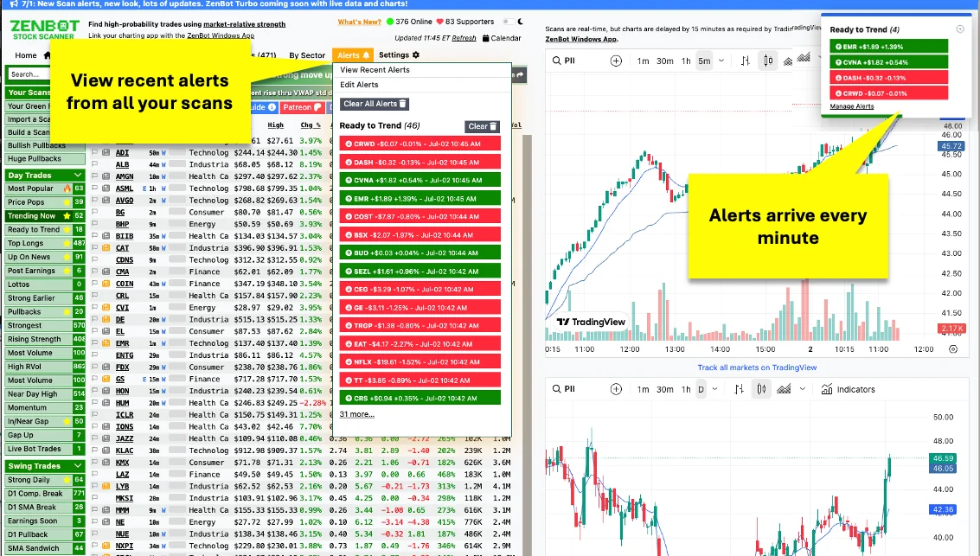The height and width of the screenshot is (556, 980).
Task: Choose View Recent Alerts from the dropdown
Action: pyautogui.click(x=375, y=70)
